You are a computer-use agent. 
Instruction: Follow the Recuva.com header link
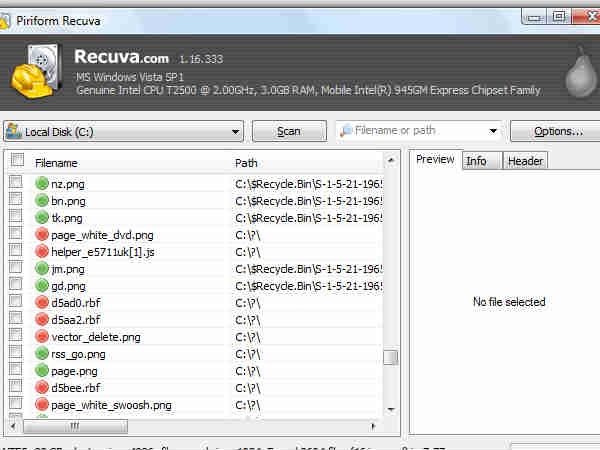(121, 57)
